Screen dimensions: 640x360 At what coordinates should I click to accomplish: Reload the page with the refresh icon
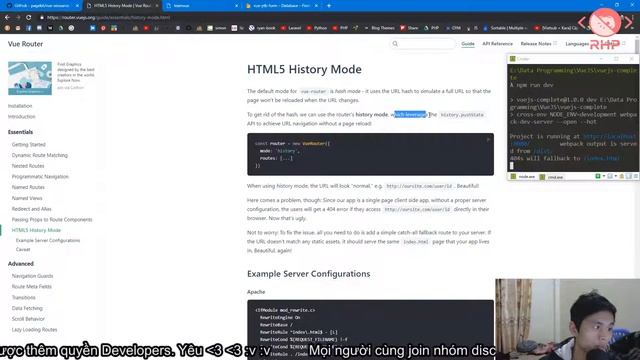29,18
